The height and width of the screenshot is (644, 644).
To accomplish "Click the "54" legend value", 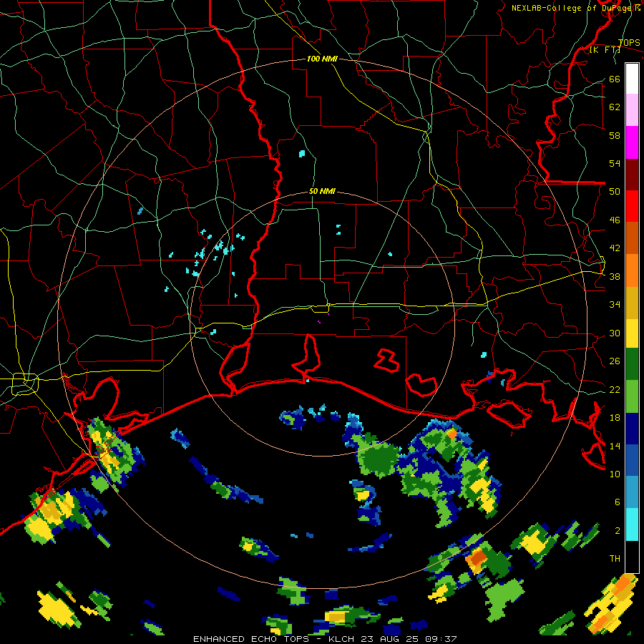I will (615, 163).
